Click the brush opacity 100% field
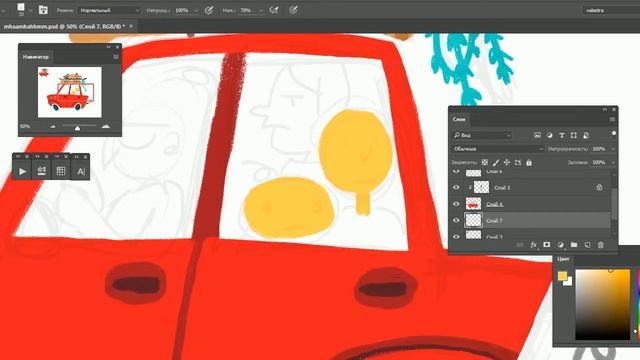The width and height of the screenshot is (640, 360). click(x=182, y=10)
